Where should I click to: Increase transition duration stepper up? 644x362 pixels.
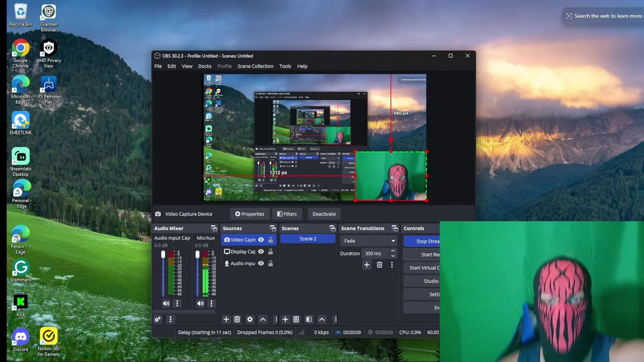pos(393,251)
